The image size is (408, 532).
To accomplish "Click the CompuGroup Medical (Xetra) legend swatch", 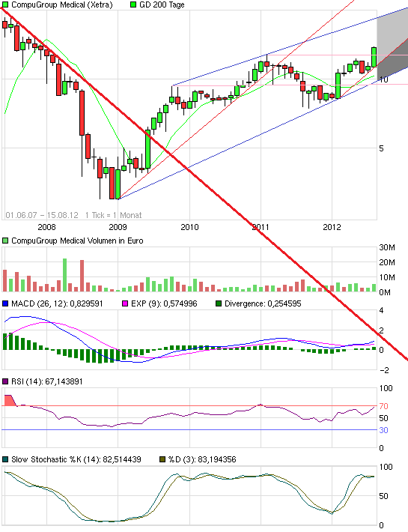I will (5, 4).
